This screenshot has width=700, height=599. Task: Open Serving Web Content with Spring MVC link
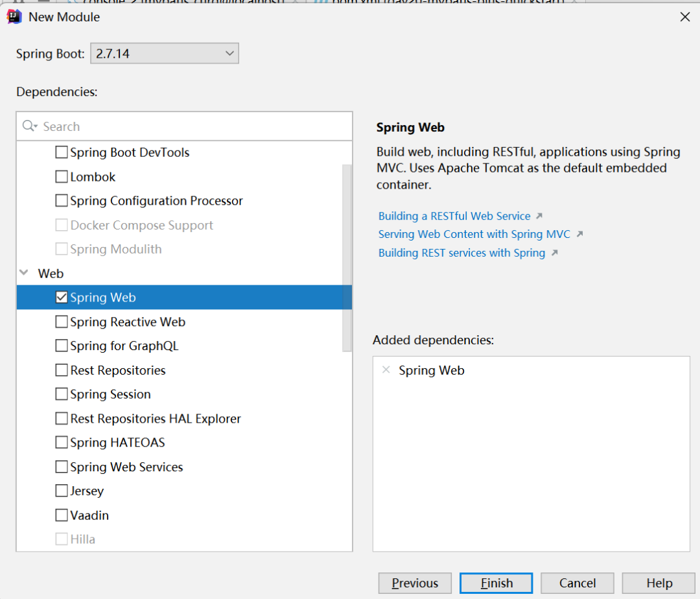(474, 234)
